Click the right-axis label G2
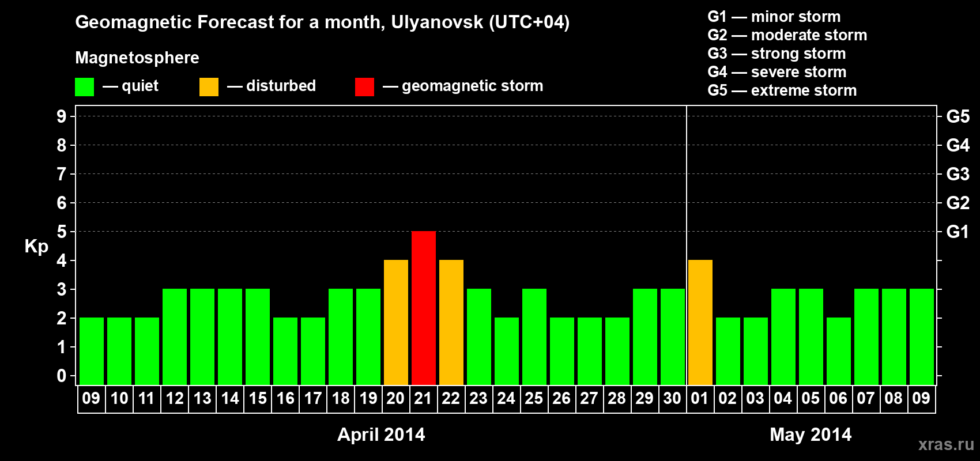980x461 pixels. tap(958, 203)
